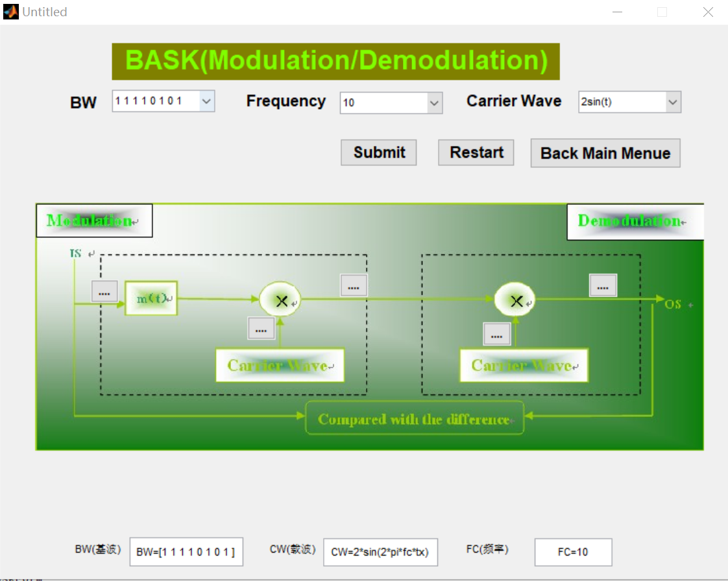Click the Carrier Wave block in demodulation section
This screenshot has width=728, height=581.
[x=524, y=365]
